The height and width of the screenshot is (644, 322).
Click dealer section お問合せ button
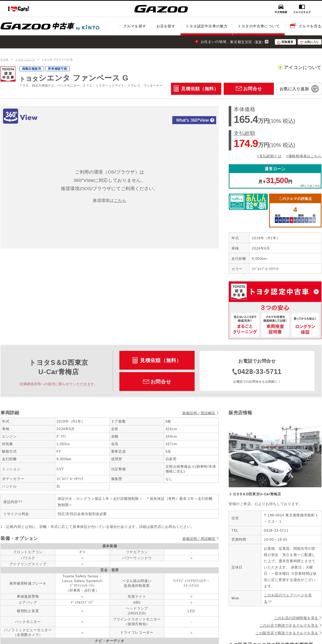pos(157,382)
